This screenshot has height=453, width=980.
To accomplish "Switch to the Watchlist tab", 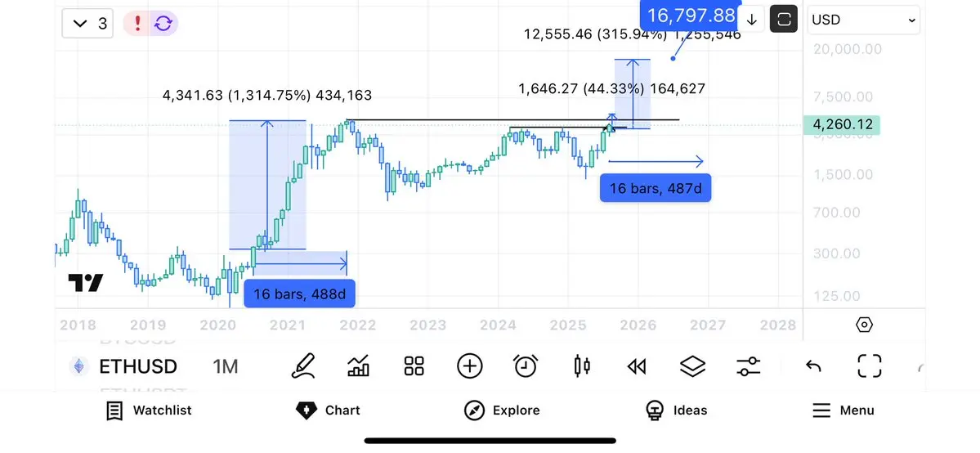I will (x=150, y=410).
